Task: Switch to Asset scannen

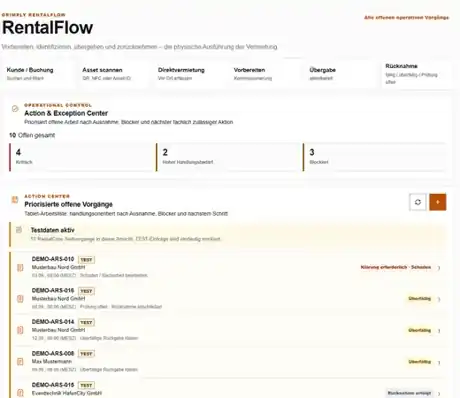Action: 114,74
